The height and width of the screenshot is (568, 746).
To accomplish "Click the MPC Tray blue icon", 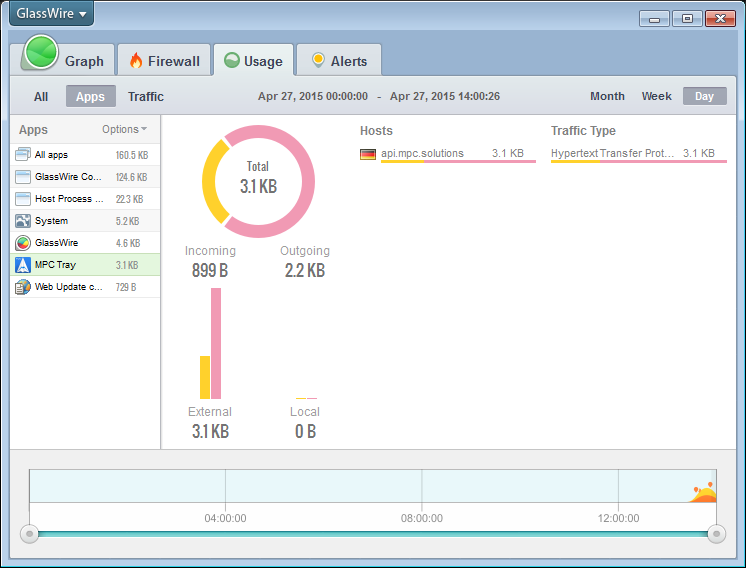I will coord(23,265).
